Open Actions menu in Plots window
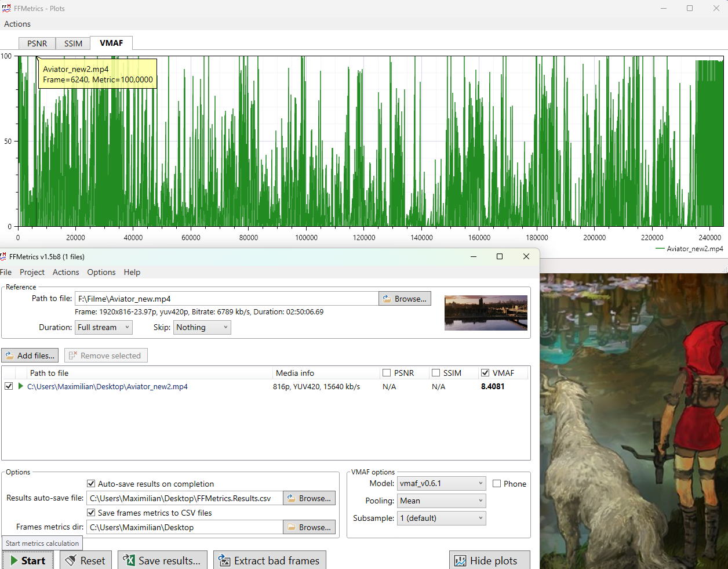Image resolution: width=728 pixels, height=569 pixels. tap(17, 24)
